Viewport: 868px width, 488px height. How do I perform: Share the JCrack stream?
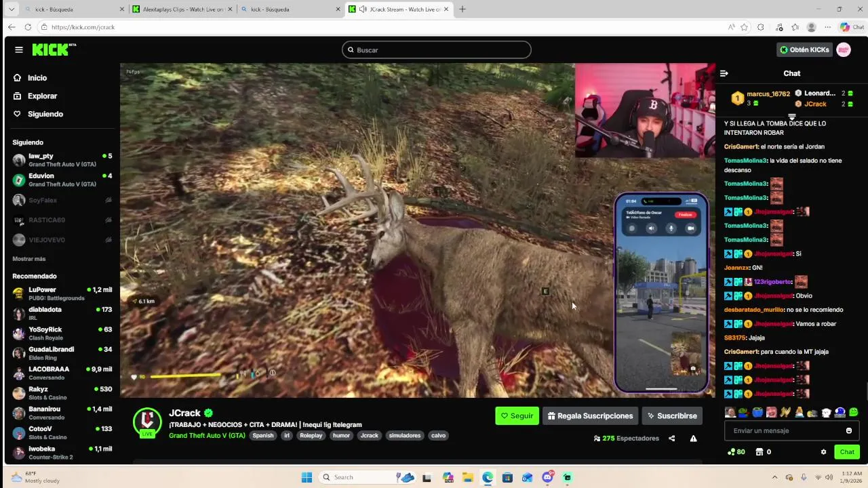click(x=671, y=439)
